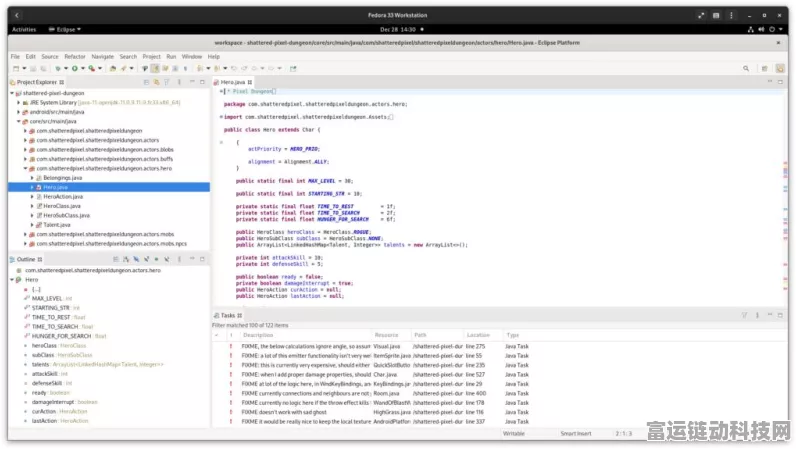Click the Open Perspective icon
The width and height of the screenshot is (796, 449).
click(765, 69)
